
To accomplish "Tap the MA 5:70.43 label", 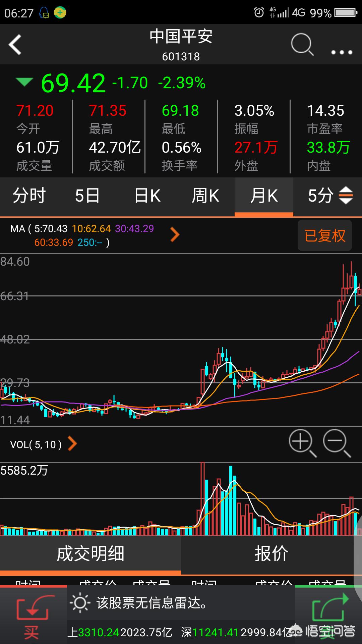I will click(x=51, y=229).
